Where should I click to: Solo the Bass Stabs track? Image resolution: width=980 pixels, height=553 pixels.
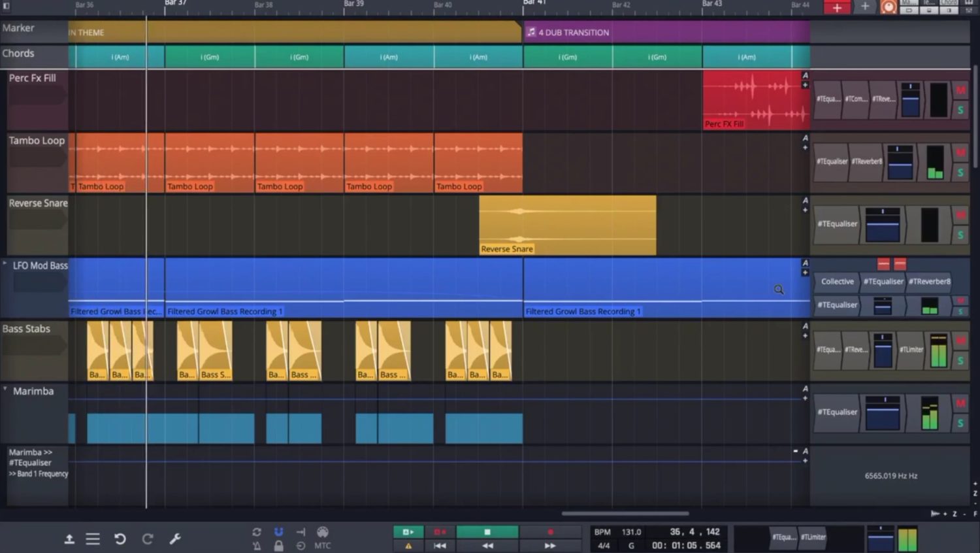pyautogui.click(x=961, y=361)
